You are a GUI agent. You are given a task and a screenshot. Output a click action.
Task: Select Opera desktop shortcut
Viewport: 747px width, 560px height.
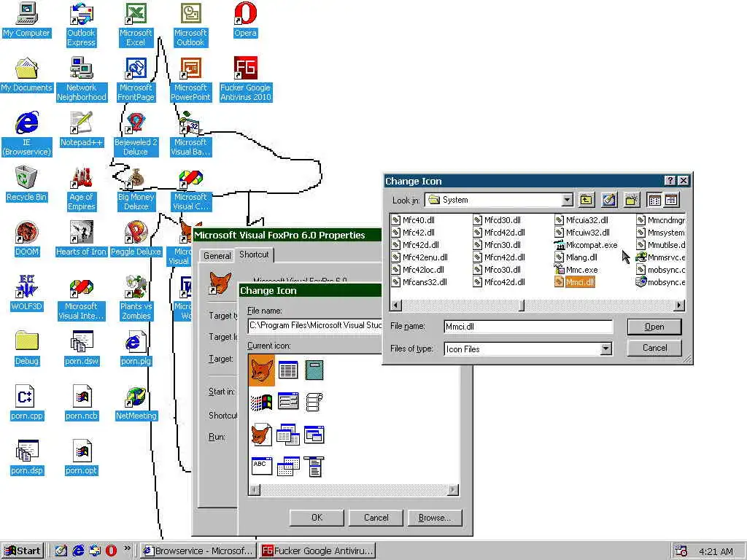[245, 20]
